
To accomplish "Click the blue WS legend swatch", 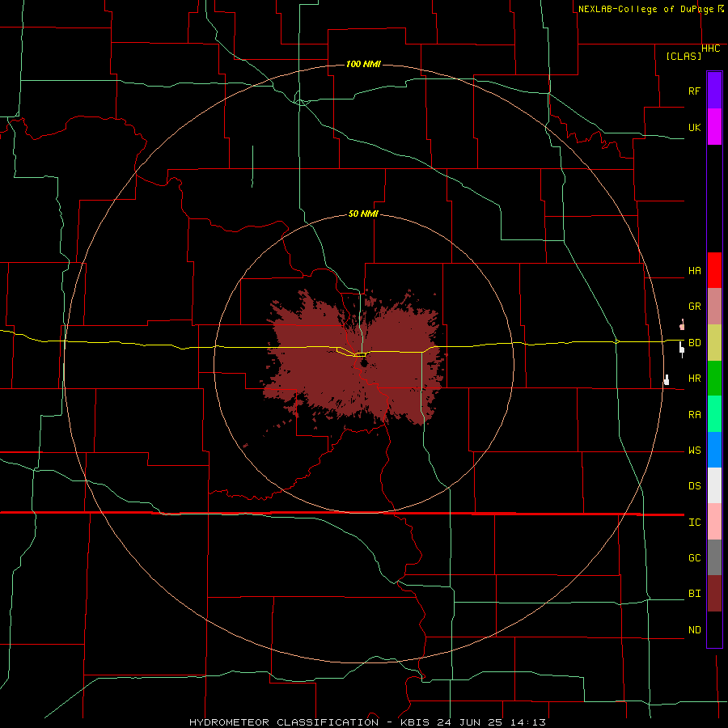I will (714, 450).
